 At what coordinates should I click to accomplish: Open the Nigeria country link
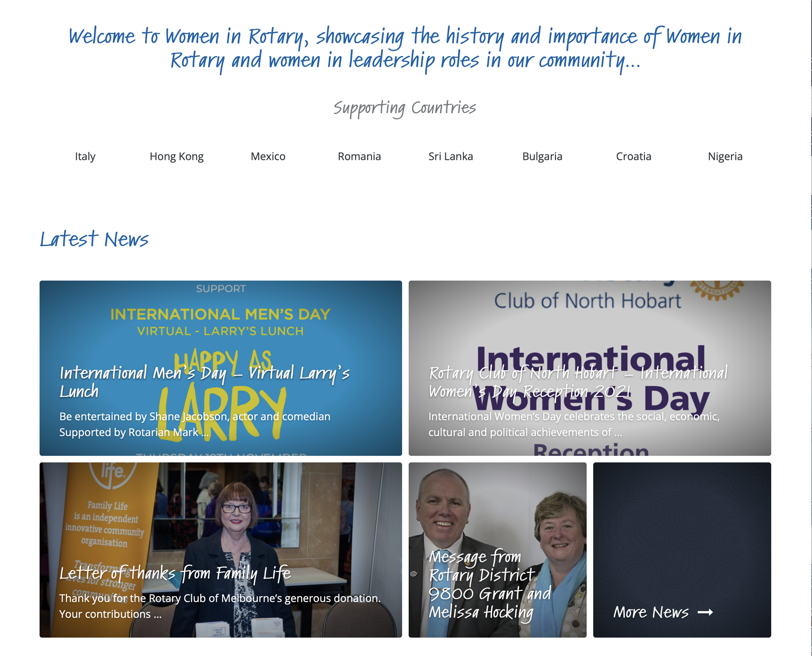pos(725,156)
